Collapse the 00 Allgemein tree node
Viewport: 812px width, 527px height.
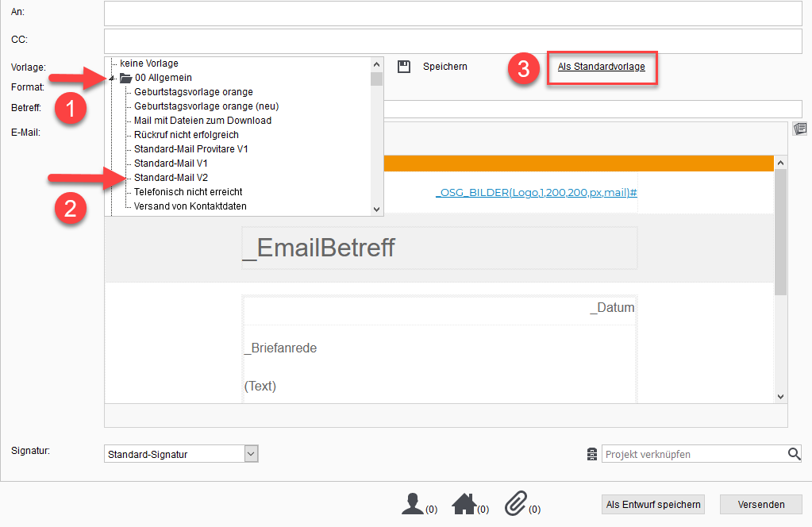click(x=113, y=79)
